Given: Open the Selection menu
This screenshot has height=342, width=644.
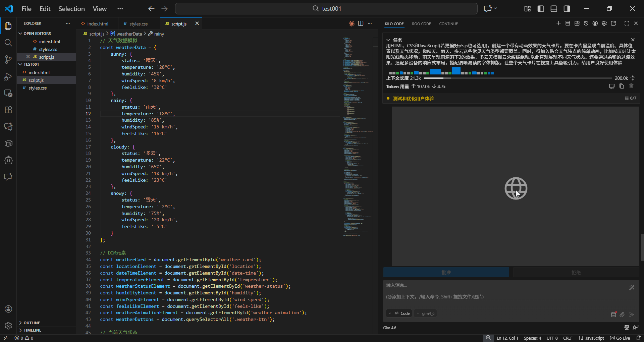Looking at the screenshot, I should pos(71,9).
